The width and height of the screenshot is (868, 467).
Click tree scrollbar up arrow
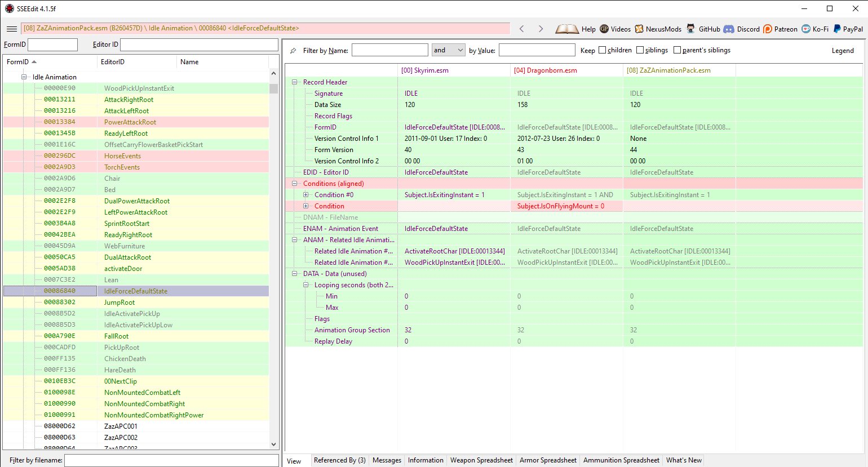(x=274, y=73)
